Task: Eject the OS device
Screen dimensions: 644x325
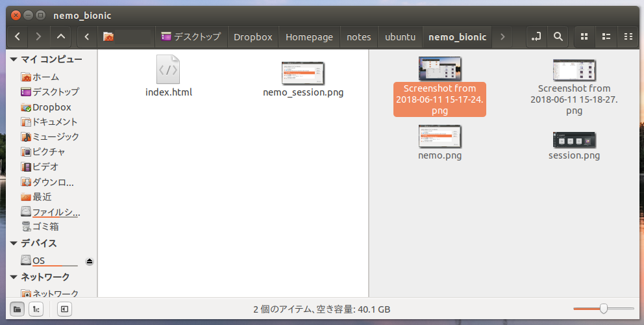Action: (x=90, y=261)
